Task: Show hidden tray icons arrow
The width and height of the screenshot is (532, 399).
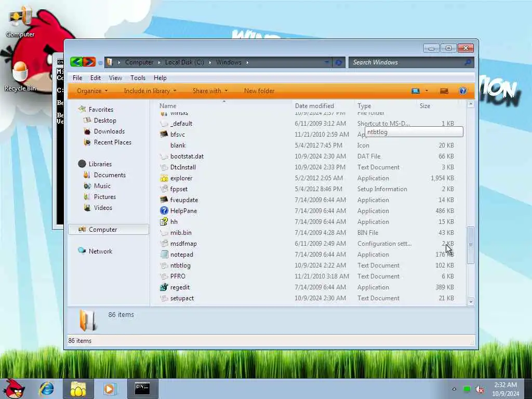Action: point(454,389)
